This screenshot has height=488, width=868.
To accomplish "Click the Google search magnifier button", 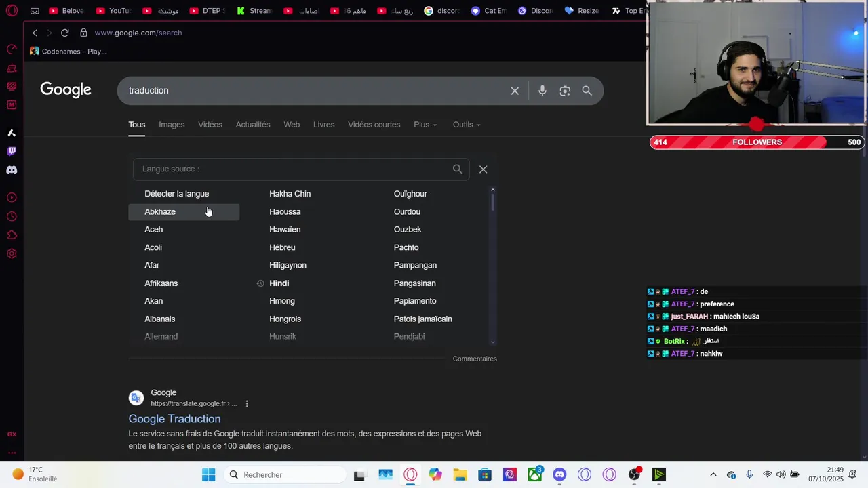I will (x=587, y=91).
